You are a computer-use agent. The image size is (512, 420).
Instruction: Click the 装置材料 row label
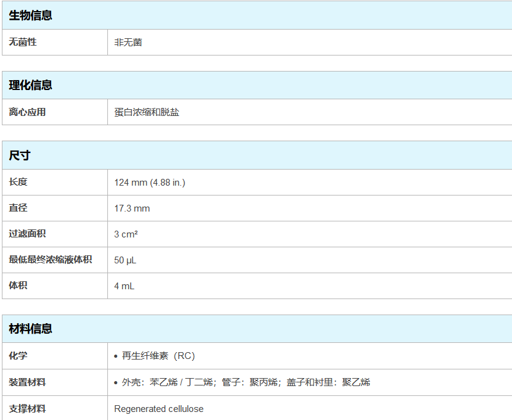[27, 382]
